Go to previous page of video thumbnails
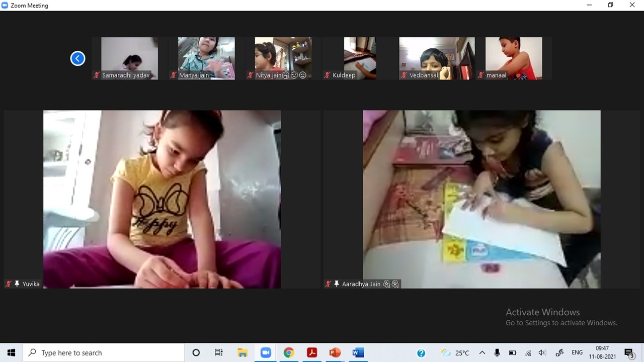Image resolution: width=644 pixels, height=362 pixels. [x=77, y=58]
